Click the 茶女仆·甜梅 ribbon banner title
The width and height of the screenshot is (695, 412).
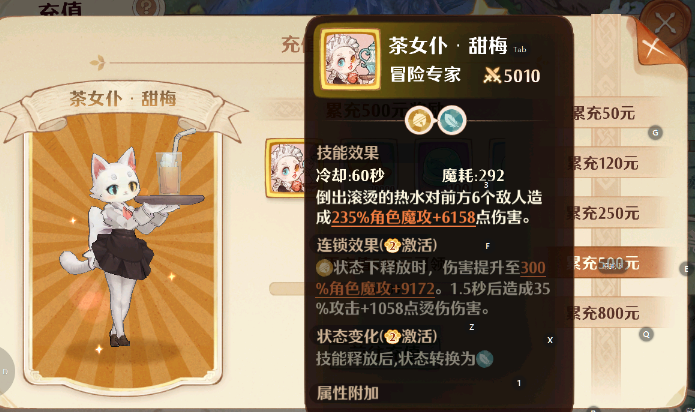point(123,98)
